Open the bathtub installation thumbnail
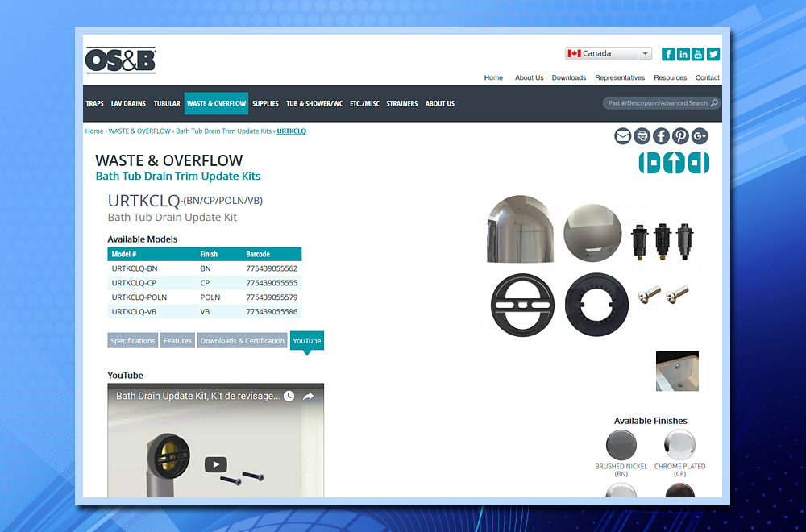Viewport: 806px width, 532px height. tap(677, 371)
